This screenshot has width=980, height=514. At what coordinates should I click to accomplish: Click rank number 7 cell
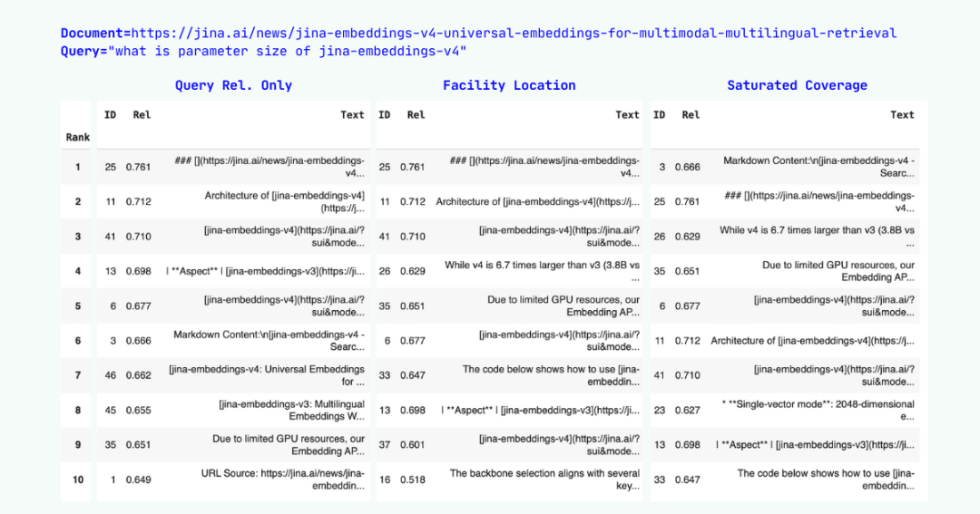[x=77, y=375]
